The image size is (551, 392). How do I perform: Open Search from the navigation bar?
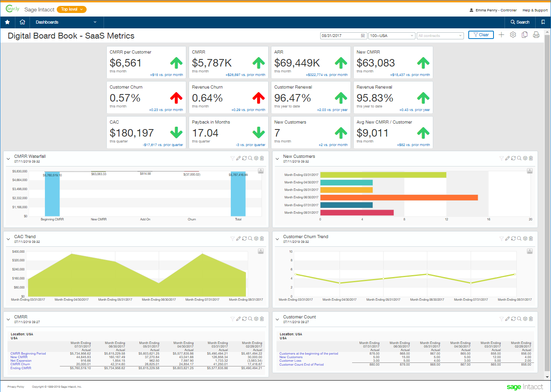click(519, 22)
